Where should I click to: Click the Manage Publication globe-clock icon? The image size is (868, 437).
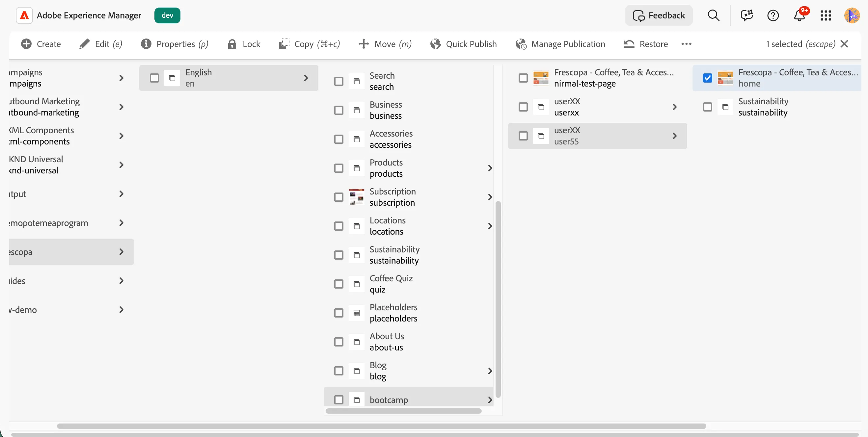pos(521,44)
